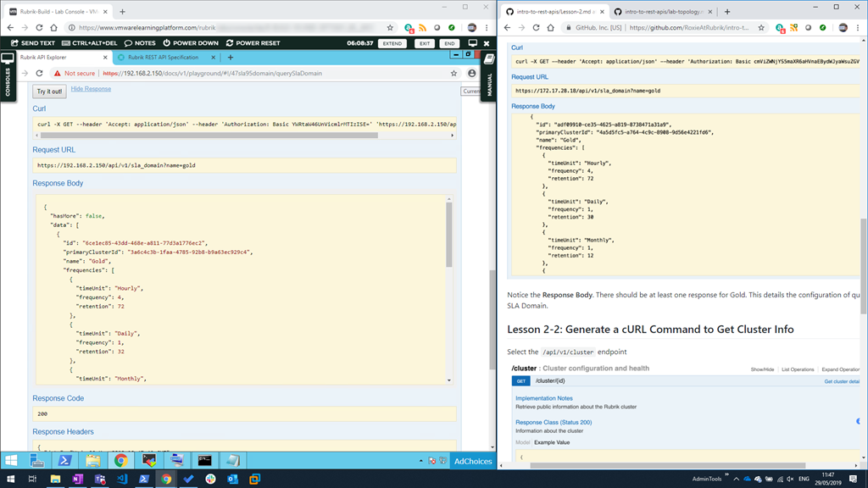Open the MANUAL side panel
868x488 pixels.
[x=489, y=76]
